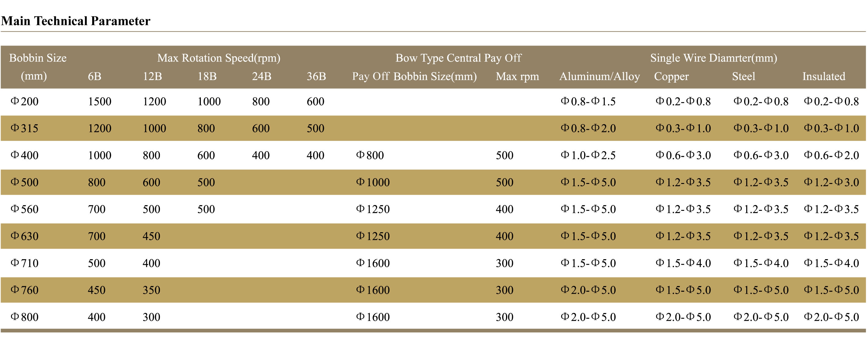This screenshot has height=341, width=868.
Task: Click the 36B column header
Action: [316, 77]
